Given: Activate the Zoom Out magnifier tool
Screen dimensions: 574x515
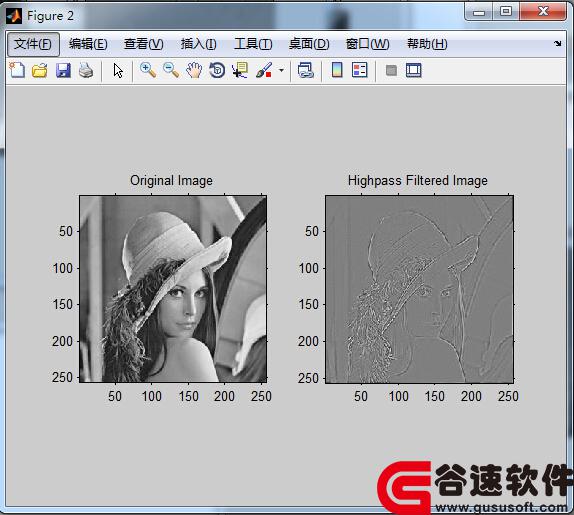Looking at the screenshot, I should click(x=171, y=70).
